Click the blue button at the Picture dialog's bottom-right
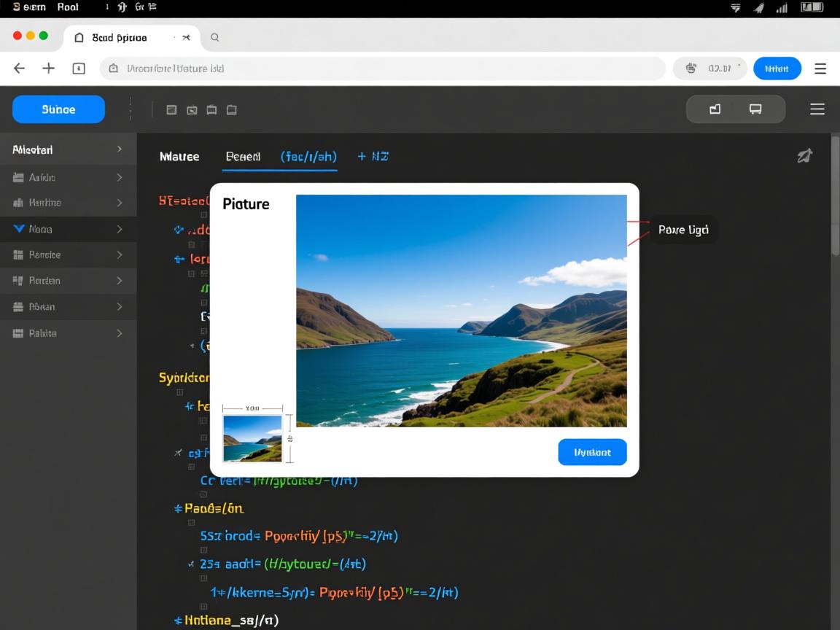Viewport: 840px width, 630px height. point(592,452)
